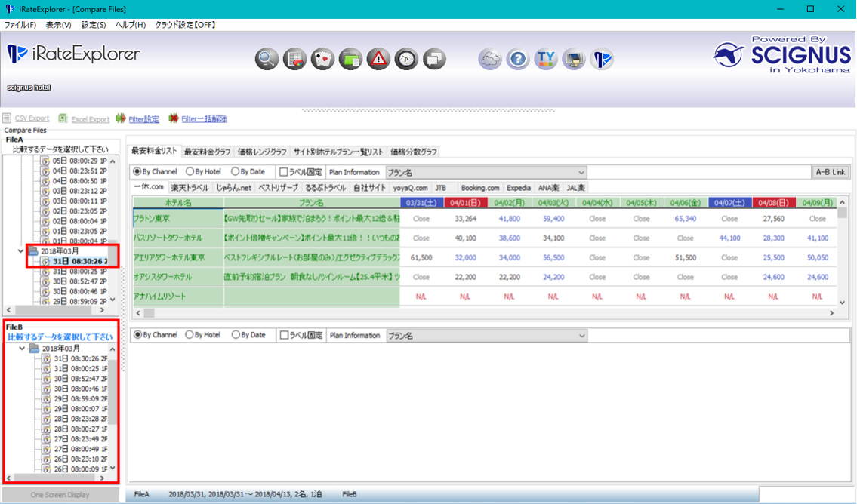Click the red warning triangle icon
The height and width of the screenshot is (504, 857).
click(378, 59)
